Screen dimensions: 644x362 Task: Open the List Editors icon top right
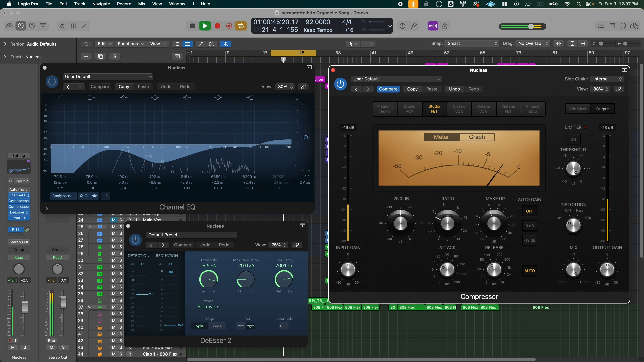601,26
